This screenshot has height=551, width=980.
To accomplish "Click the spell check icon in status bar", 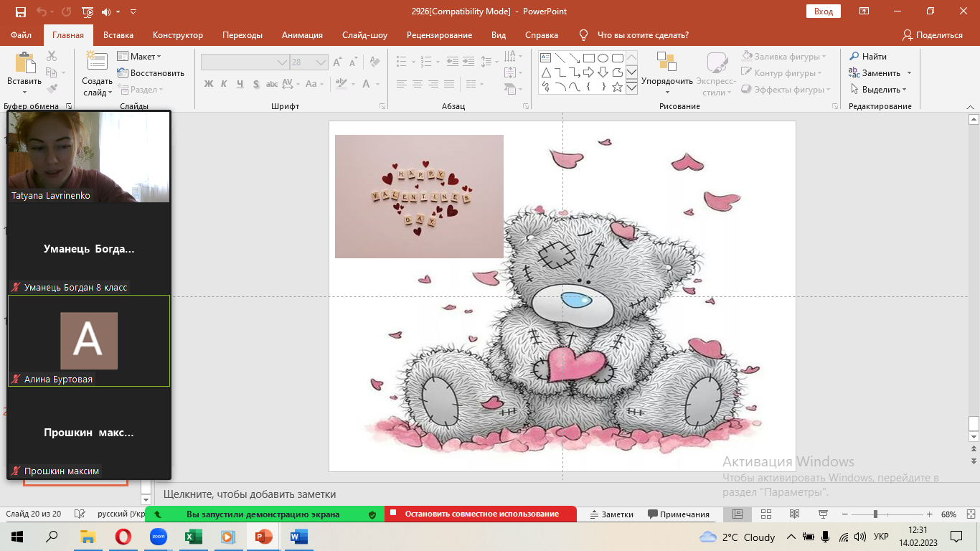I will (80, 514).
